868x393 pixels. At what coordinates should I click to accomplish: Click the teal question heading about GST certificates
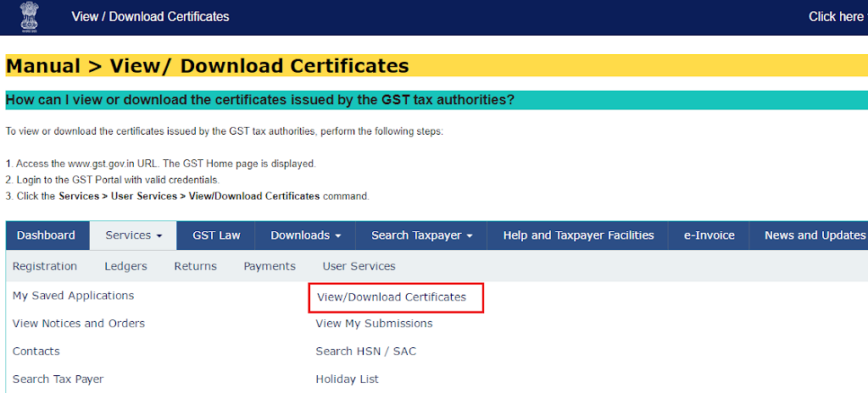click(260, 100)
